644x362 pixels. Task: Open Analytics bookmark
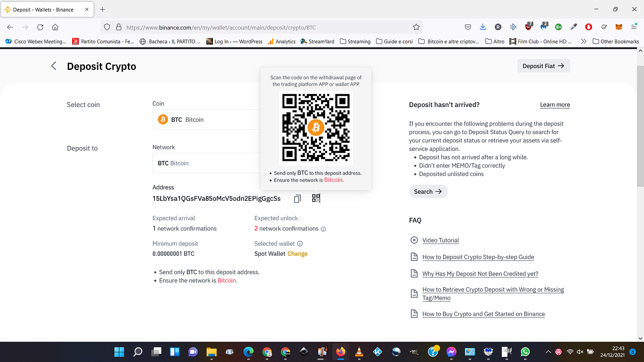(282, 41)
